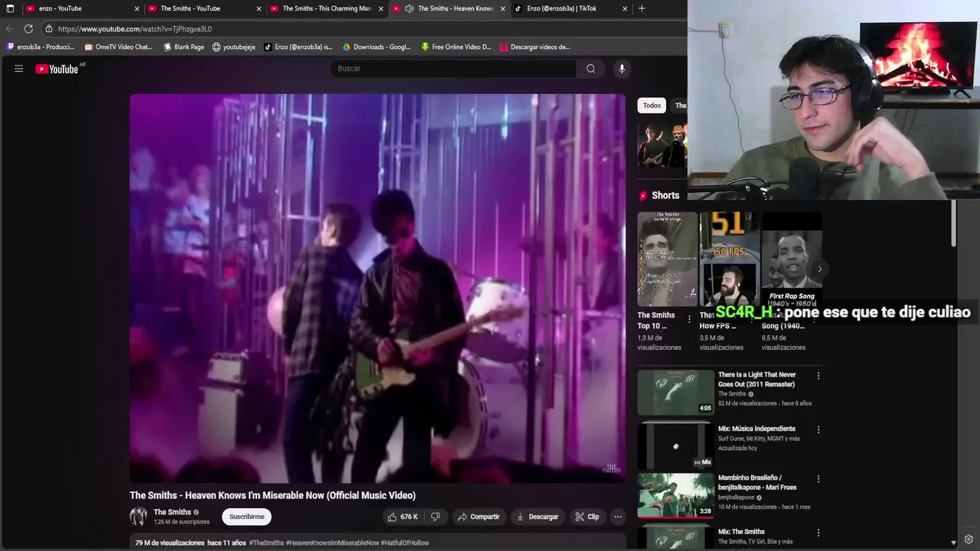980x551 pixels.
Task: Like the video with thumbs-up 676 K
Action: (402, 517)
